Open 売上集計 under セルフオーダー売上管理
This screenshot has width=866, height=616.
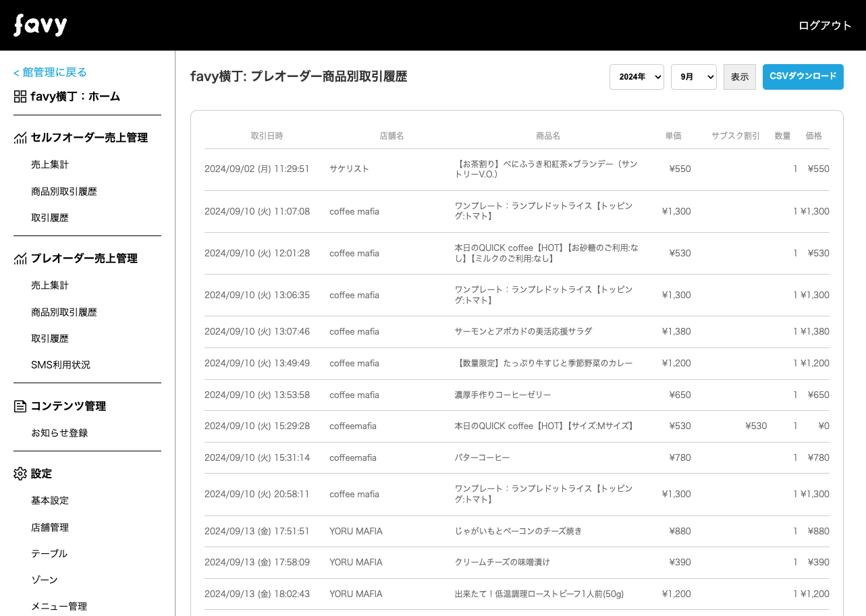tap(50, 165)
